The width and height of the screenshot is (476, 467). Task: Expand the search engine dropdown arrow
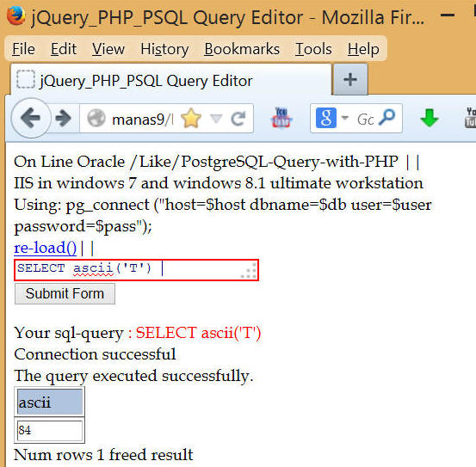[345, 118]
